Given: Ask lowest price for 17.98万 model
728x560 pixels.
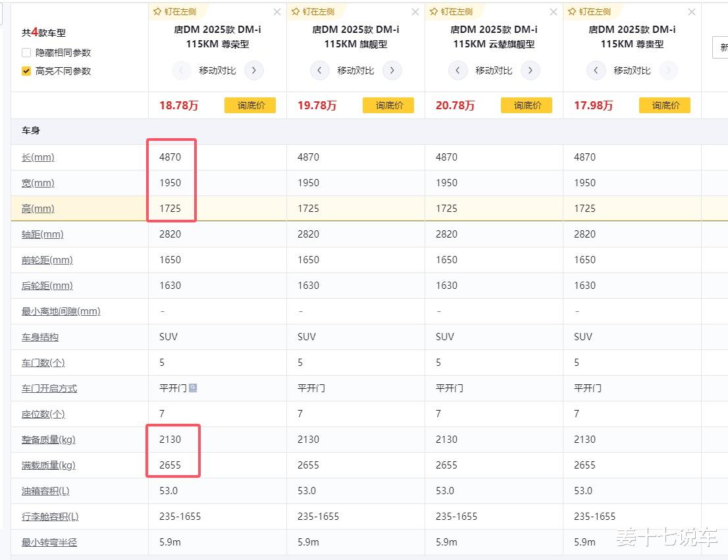Looking at the screenshot, I should click(665, 105).
